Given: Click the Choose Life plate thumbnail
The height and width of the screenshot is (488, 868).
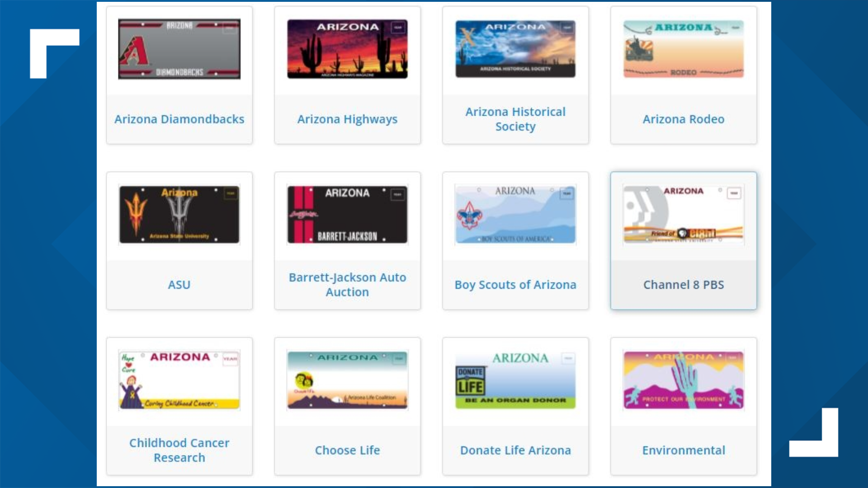Looking at the screenshot, I should click(x=348, y=380).
